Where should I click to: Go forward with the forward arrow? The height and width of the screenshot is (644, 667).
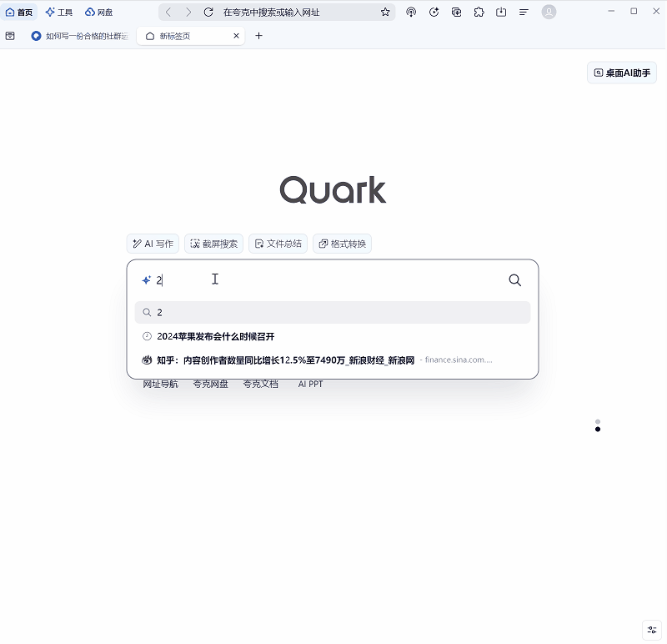coord(188,13)
